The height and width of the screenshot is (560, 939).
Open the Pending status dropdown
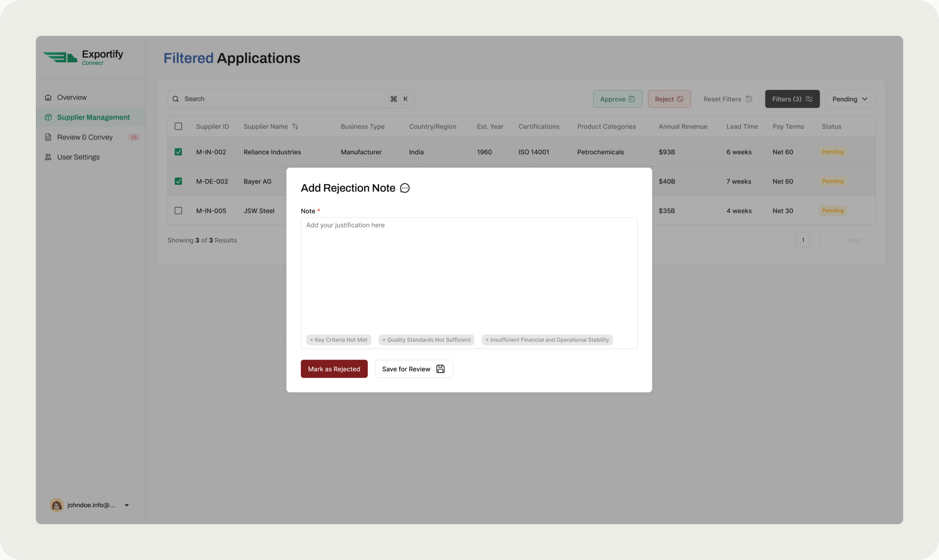(x=850, y=99)
